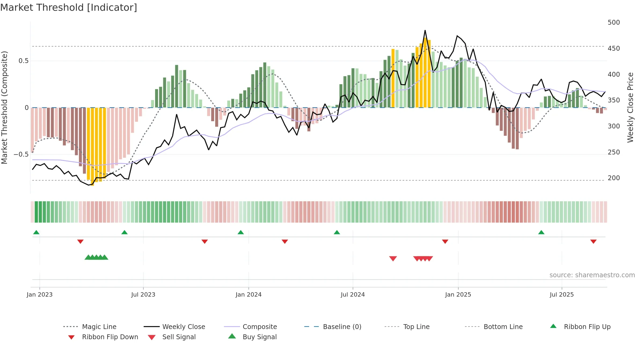Click the Ribbon Flip Up marker before Jul 2025
644x362 pixels.
coord(541,232)
